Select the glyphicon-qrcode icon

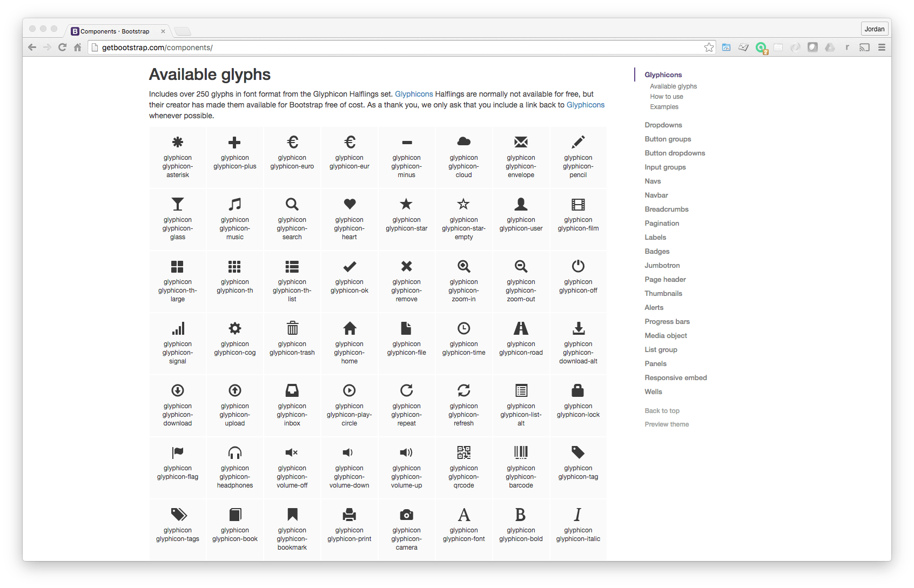tap(463, 452)
